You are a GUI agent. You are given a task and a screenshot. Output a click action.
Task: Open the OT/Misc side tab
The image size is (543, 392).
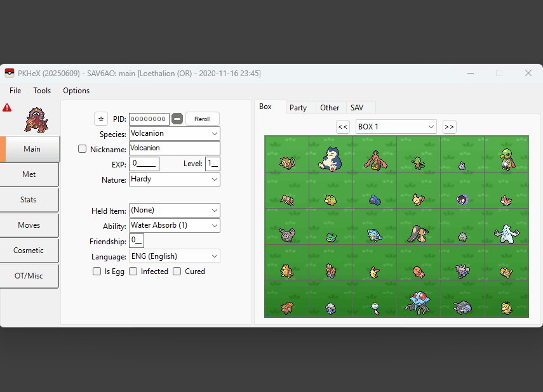coord(29,276)
